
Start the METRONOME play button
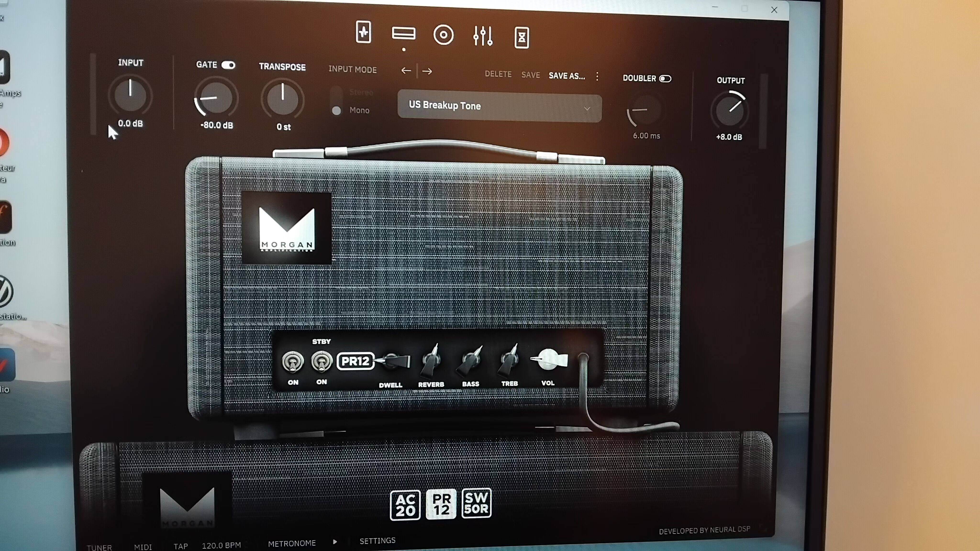click(335, 541)
